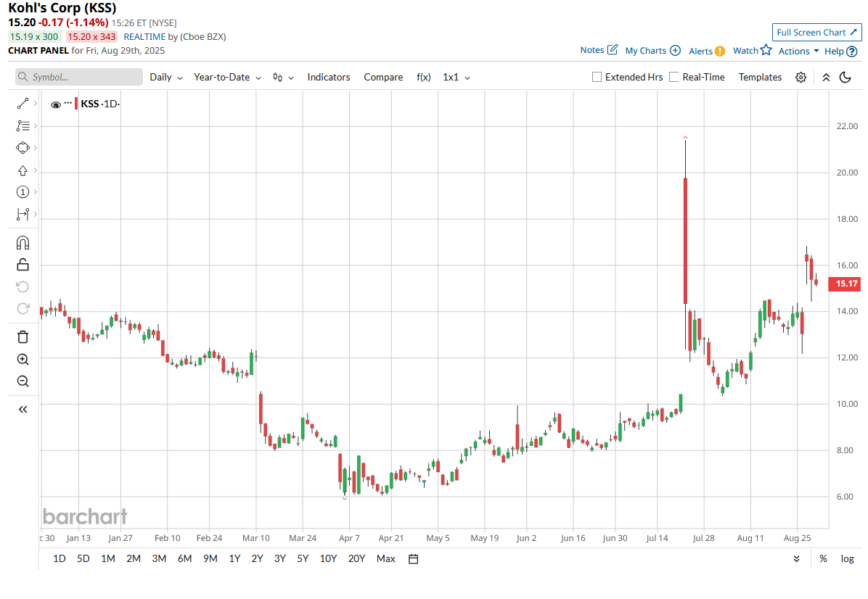Select the 6M time range
The width and height of the screenshot is (868, 599).
[184, 558]
